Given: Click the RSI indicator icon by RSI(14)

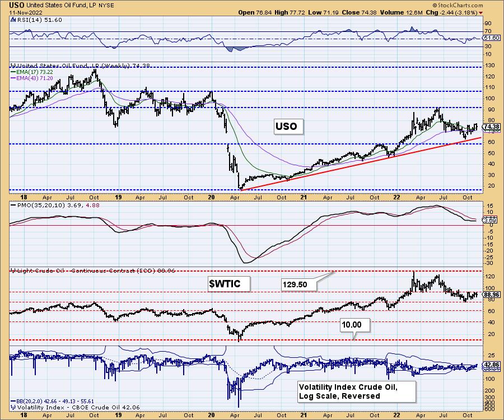Looking at the screenshot, I should (13, 20).
